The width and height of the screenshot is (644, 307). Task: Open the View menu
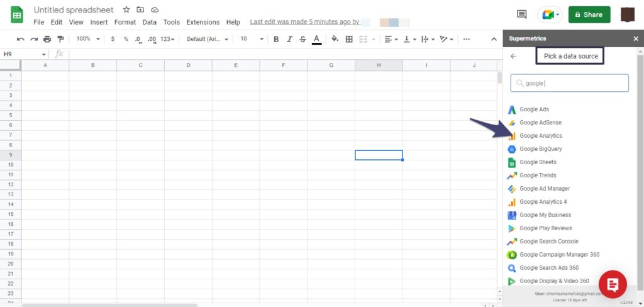pyautogui.click(x=76, y=22)
